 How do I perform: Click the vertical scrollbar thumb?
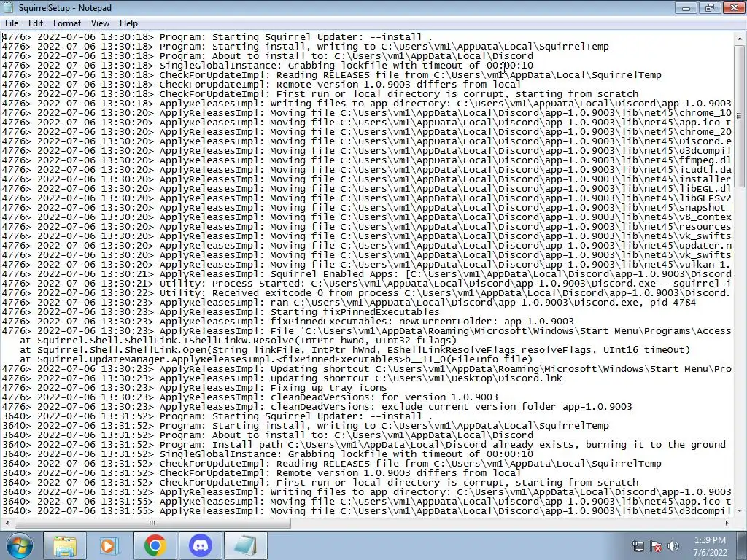740,116
